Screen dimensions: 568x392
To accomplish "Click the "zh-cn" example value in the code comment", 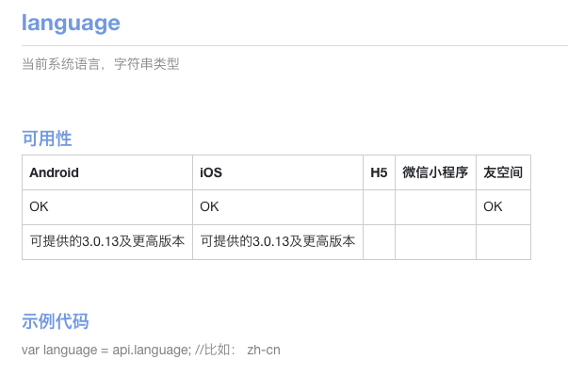I will tap(263, 351).
